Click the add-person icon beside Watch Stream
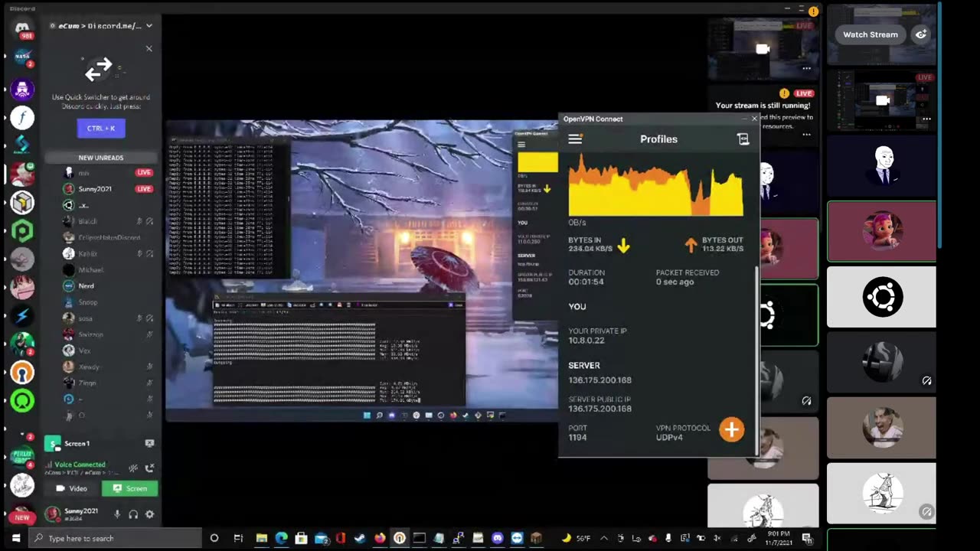 pos(921,34)
